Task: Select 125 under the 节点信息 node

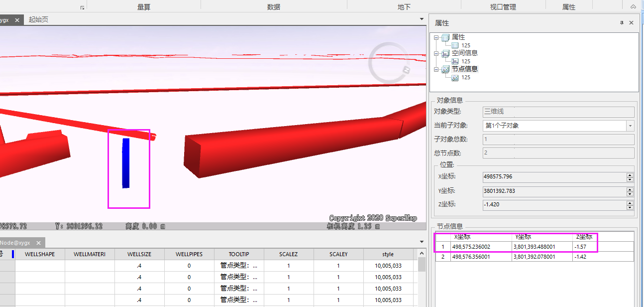Action: point(466,77)
